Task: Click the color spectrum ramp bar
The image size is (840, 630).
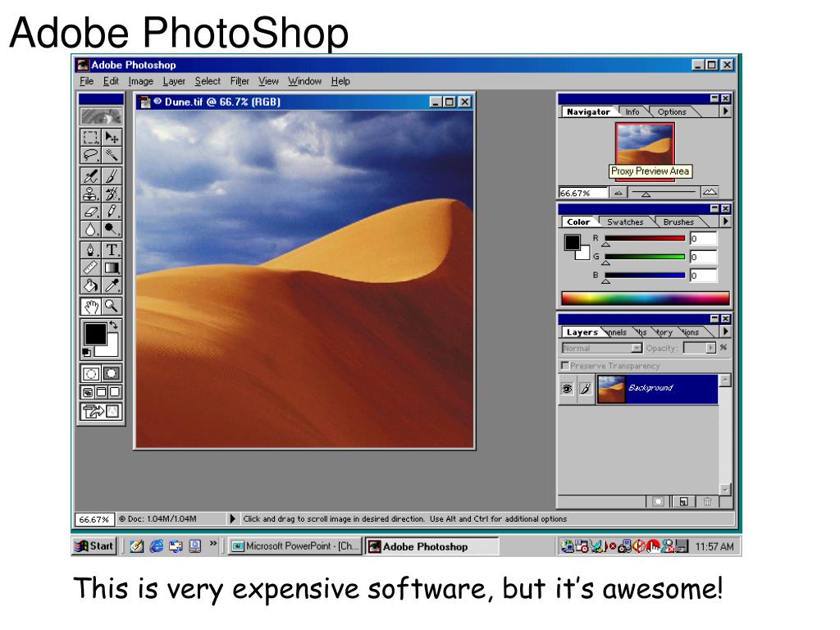Action: [645, 299]
